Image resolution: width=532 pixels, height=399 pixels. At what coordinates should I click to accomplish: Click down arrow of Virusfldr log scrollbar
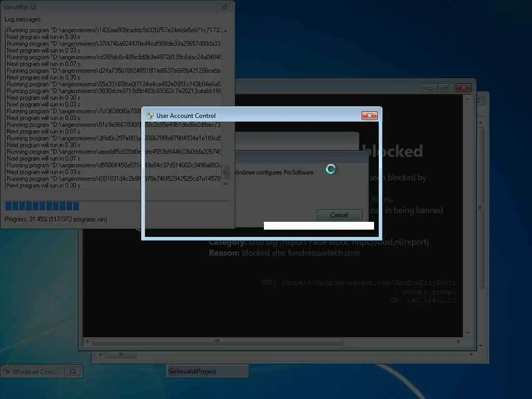click(225, 184)
